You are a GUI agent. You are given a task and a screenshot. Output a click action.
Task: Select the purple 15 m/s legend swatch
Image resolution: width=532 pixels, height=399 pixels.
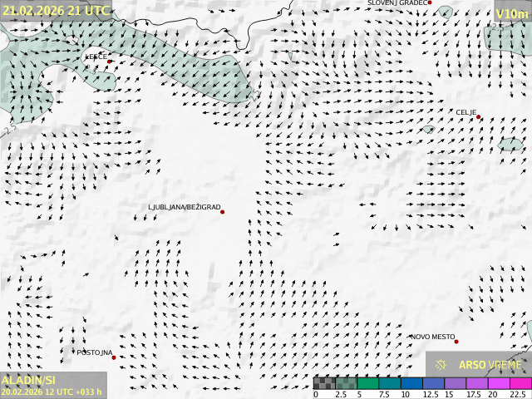click(x=455, y=383)
